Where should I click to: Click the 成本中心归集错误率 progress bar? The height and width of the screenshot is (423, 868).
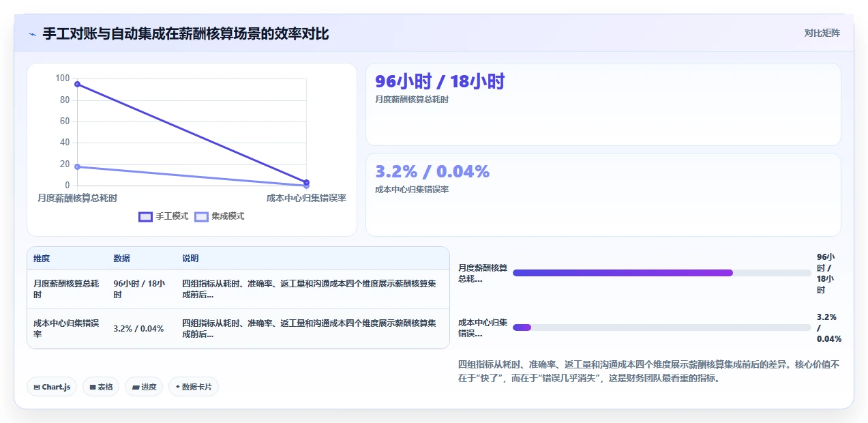661,327
